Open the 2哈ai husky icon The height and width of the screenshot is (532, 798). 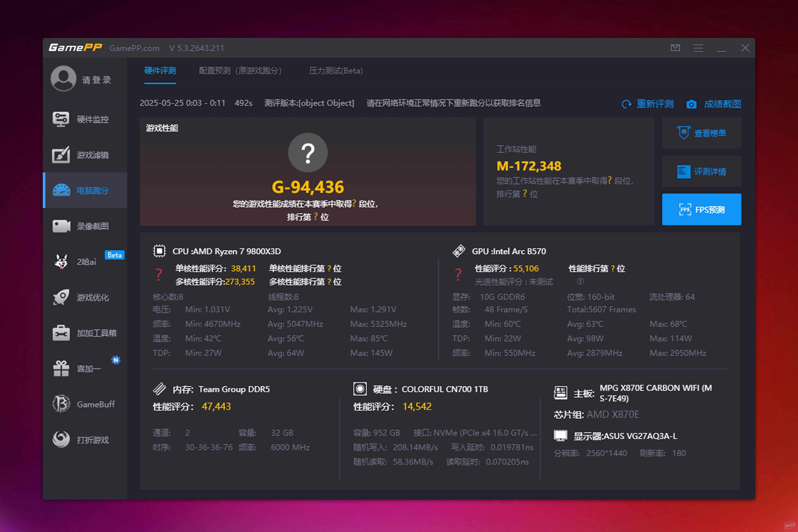pyautogui.click(x=61, y=262)
